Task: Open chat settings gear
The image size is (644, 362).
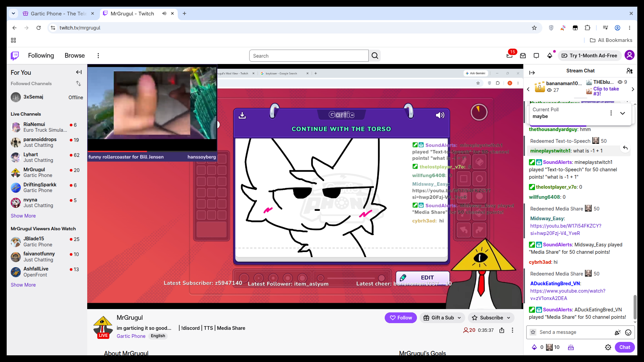Action: coord(608,347)
